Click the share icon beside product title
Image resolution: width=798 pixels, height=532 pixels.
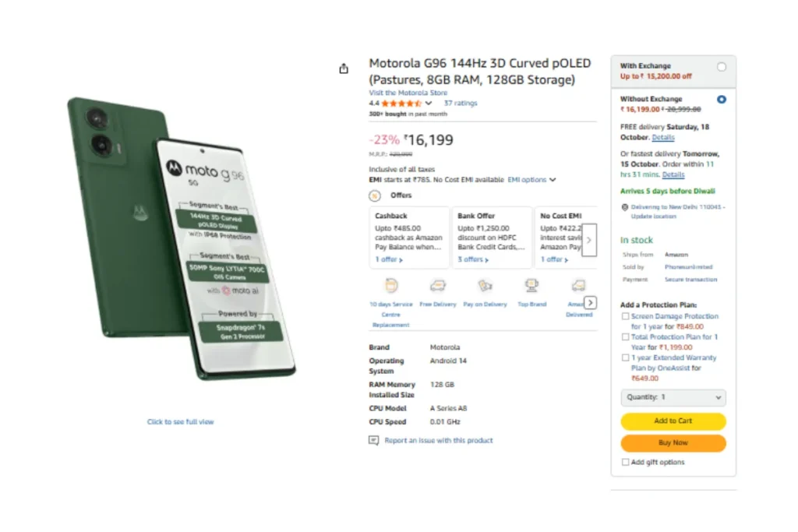click(x=344, y=69)
